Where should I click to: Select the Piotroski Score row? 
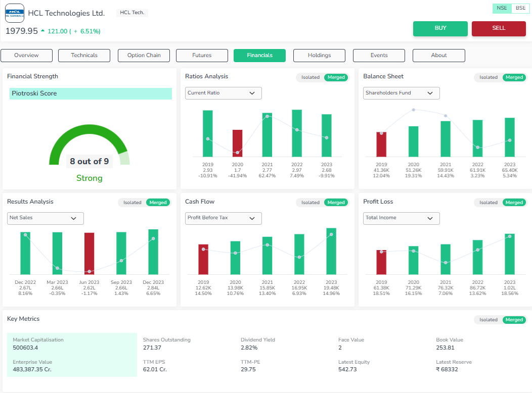pos(91,93)
